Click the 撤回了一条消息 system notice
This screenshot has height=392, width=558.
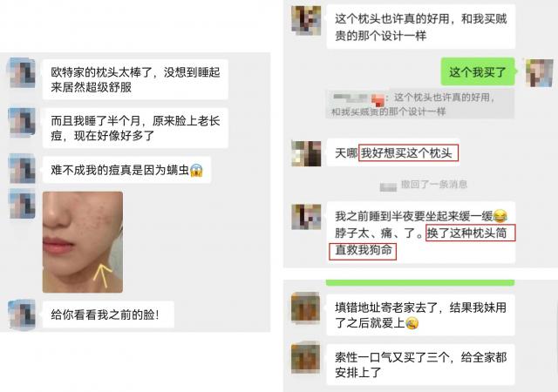click(x=424, y=185)
